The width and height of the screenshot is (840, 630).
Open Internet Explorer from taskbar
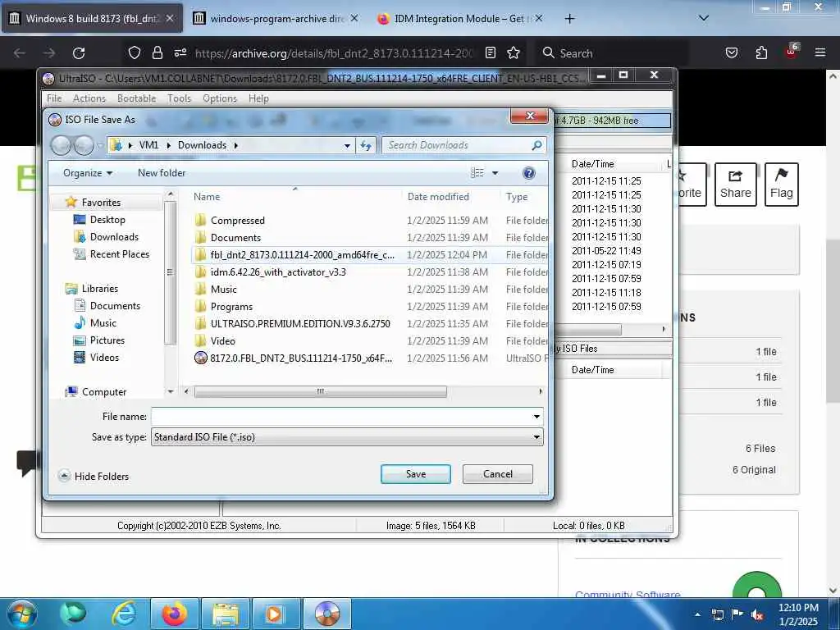pyautogui.click(x=123, y=614)
